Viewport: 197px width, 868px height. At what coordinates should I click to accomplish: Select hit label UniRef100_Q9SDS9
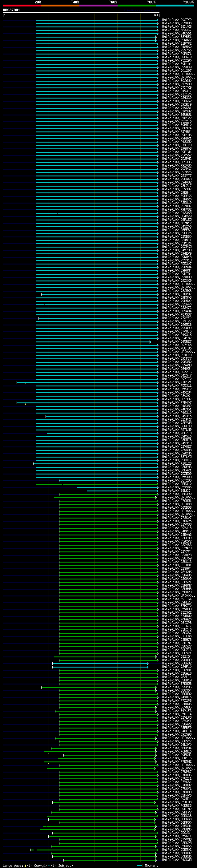point(176,67)
